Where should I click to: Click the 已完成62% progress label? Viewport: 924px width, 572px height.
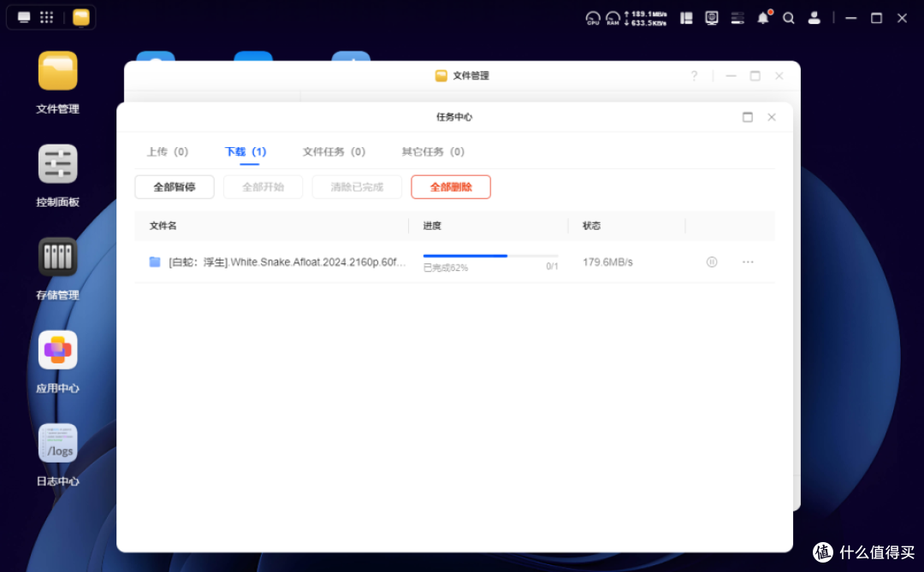point(446,268)
